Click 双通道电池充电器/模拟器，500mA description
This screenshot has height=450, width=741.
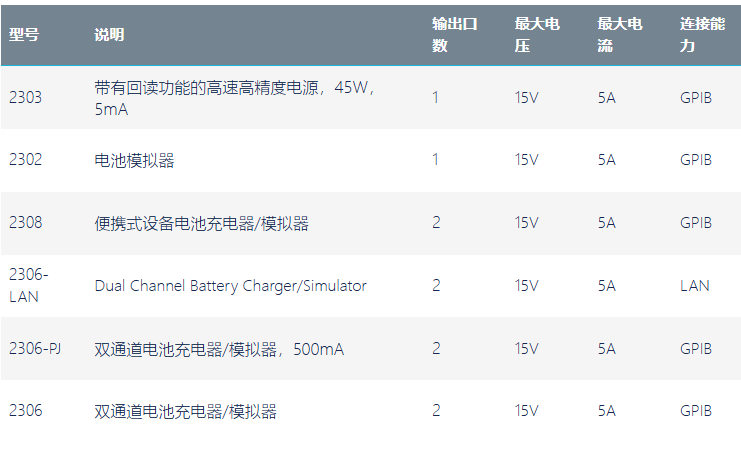(219, 350)
